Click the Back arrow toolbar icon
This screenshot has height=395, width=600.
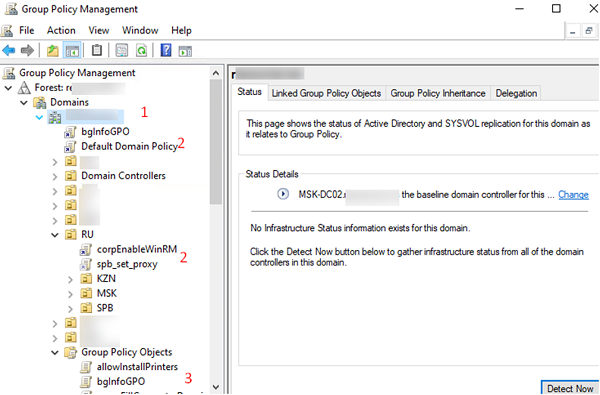point(9,51)
